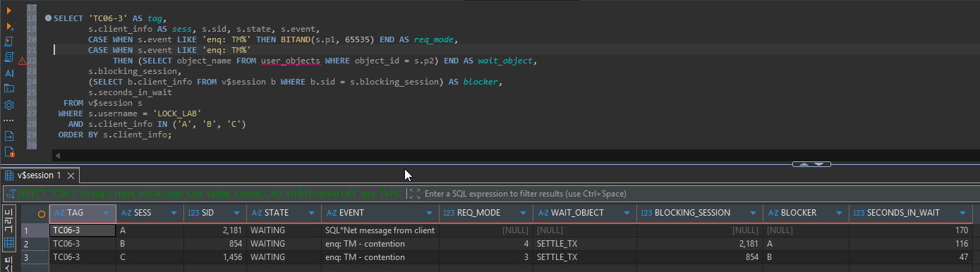The height and width of the screenshot is (272, 980).
Task: Open WAIT_OBJECT column filter dropdown
Action: [x=627, y=213]
